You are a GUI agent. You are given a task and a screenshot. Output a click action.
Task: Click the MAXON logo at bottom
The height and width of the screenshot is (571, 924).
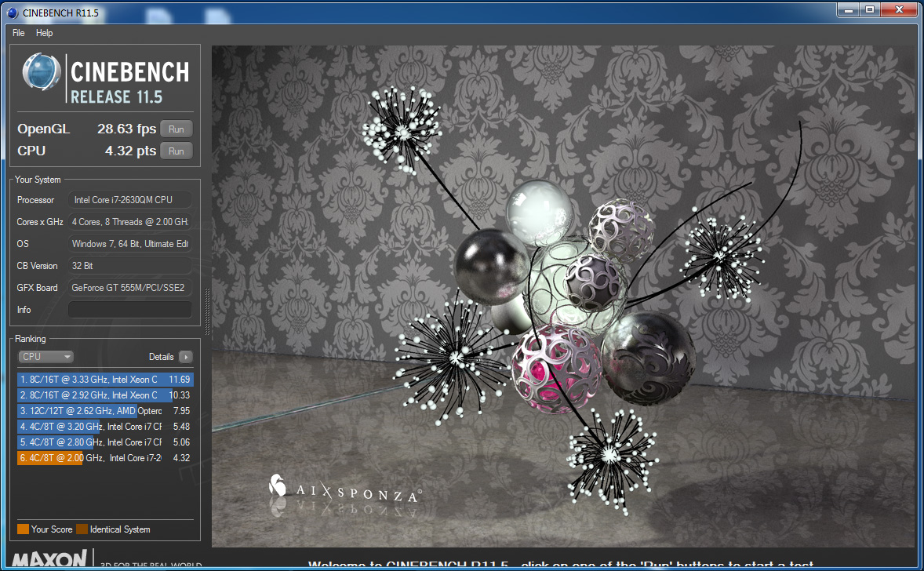pos(49,558)
